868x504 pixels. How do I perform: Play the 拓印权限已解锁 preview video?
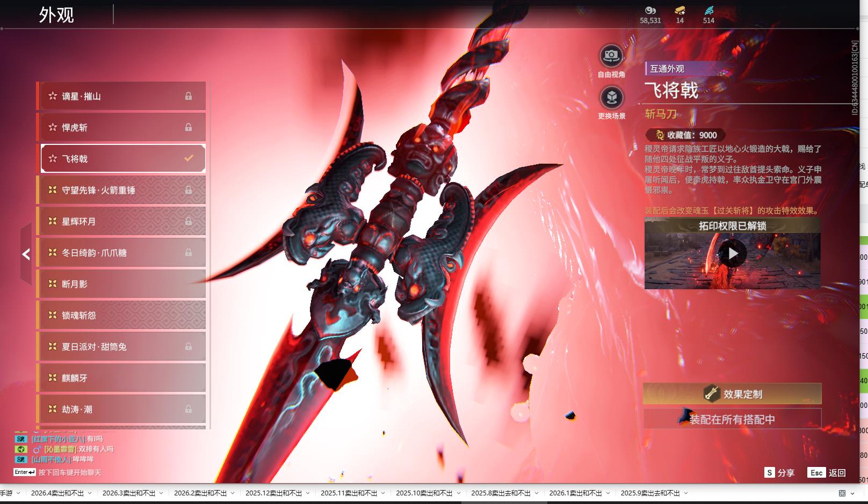[733, 253]
